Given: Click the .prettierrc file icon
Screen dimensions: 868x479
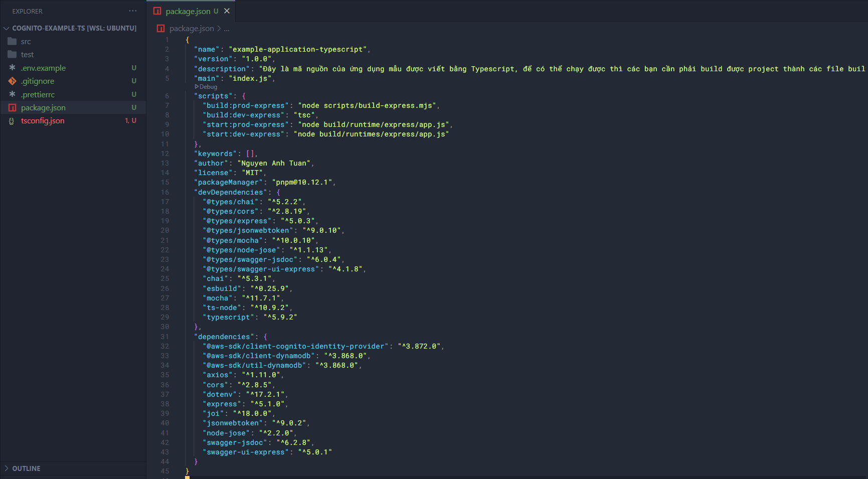Looking at the screenshot, I should pos(12,94).
